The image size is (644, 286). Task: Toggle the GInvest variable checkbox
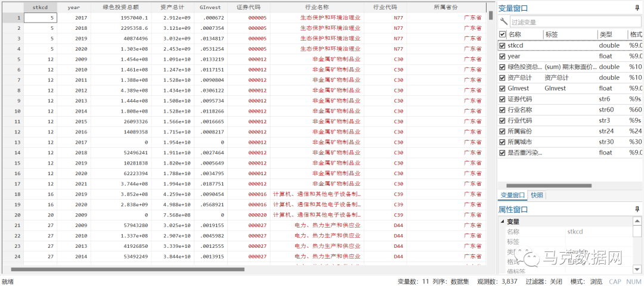[x=502, y=88]
